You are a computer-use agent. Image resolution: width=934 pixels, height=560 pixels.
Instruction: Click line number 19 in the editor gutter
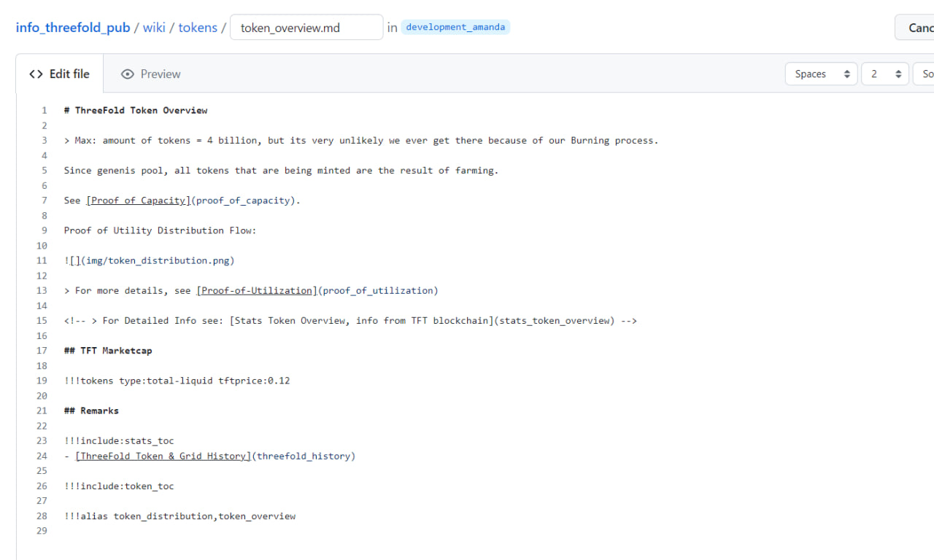[x=42, y=380]
